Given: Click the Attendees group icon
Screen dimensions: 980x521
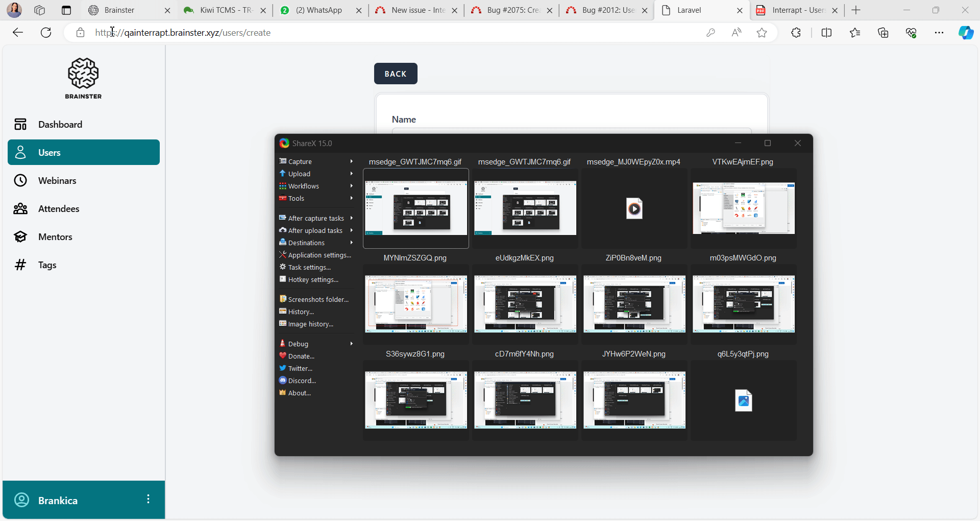Looking at the screenshot, I should 20,209.
